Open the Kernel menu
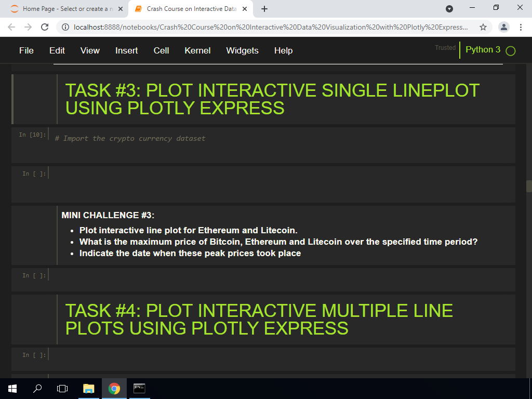The height and width of the screenshot is (399, 532). (x=197, y=50)
